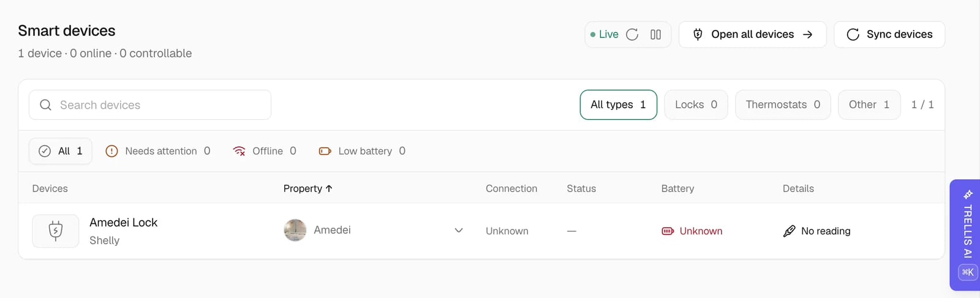Click the red battery icon for Amedei Lock
980x298 pixels.
pyautogui.click(x=668, y=231)
